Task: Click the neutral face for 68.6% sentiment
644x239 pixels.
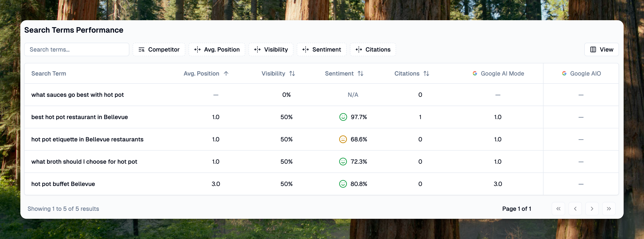Action: [343, 139]
